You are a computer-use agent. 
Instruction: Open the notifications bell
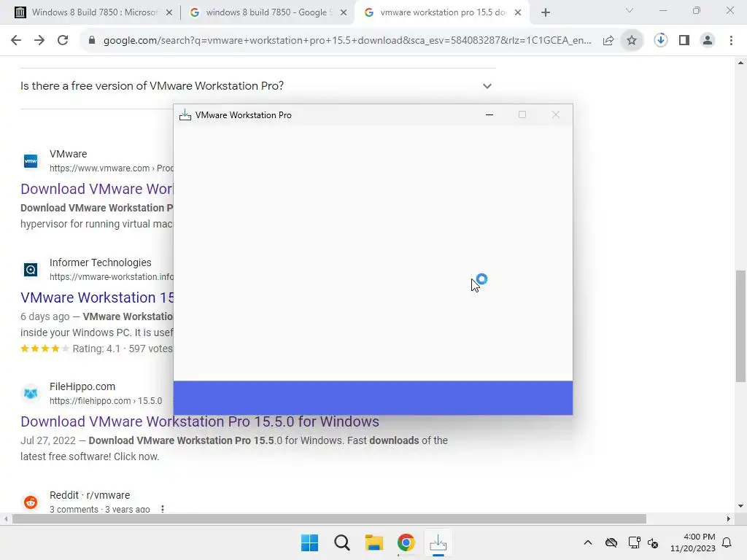727,542
